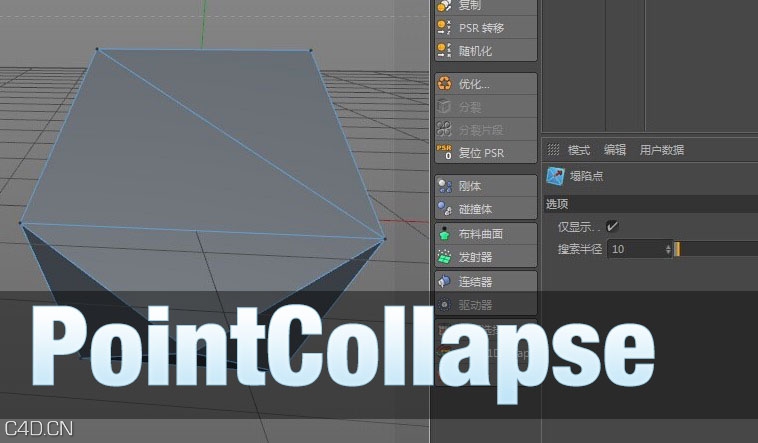Image resolution: width=758 pixels, height=443 pixels.
Task: Open the 优化... (Optimize) icon
Action: (444, 84)
